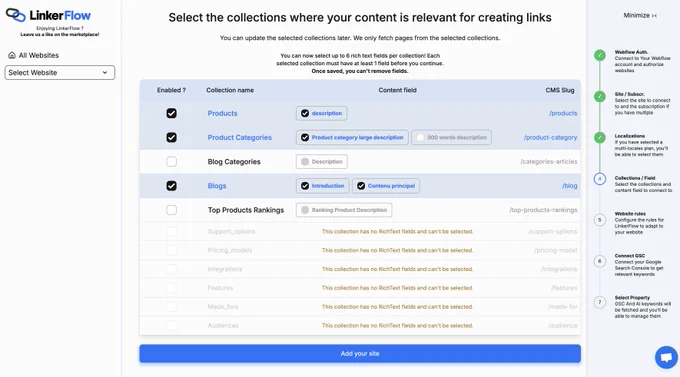Click the CMS Slug column header
Screen dimensions: 680x377
point(559,90)
